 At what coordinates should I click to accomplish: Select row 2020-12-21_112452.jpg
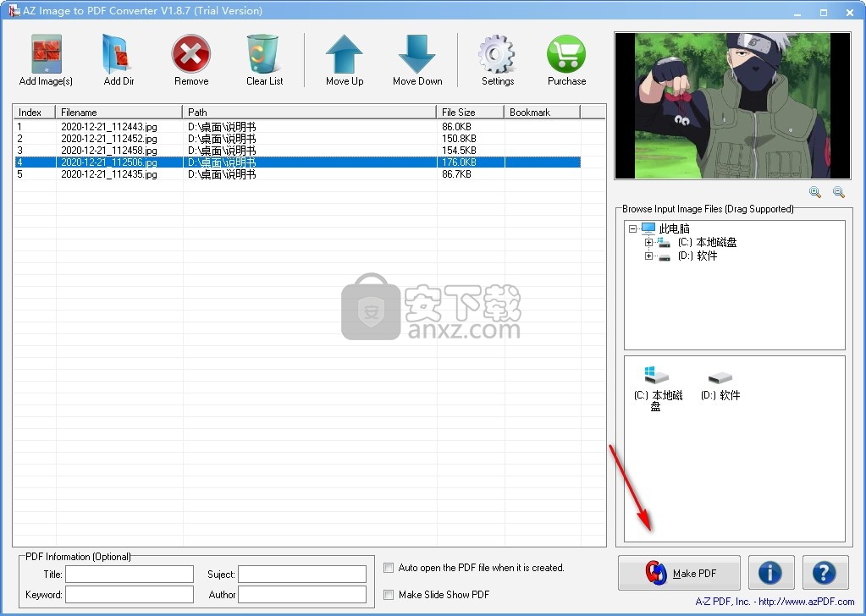[x=297, y=139]
